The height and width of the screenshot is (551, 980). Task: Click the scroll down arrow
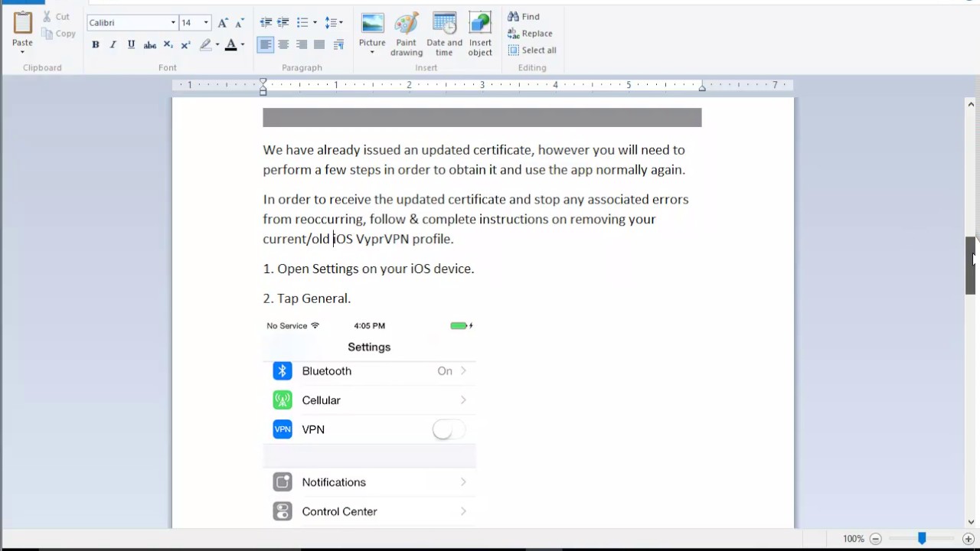[x=970, y=522]
